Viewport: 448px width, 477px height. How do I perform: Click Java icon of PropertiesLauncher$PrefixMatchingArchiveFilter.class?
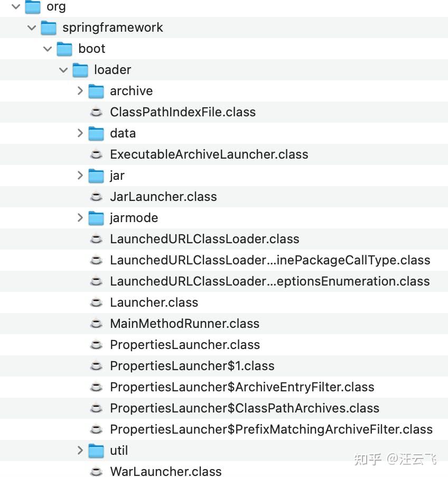click(x=96, y=429)
